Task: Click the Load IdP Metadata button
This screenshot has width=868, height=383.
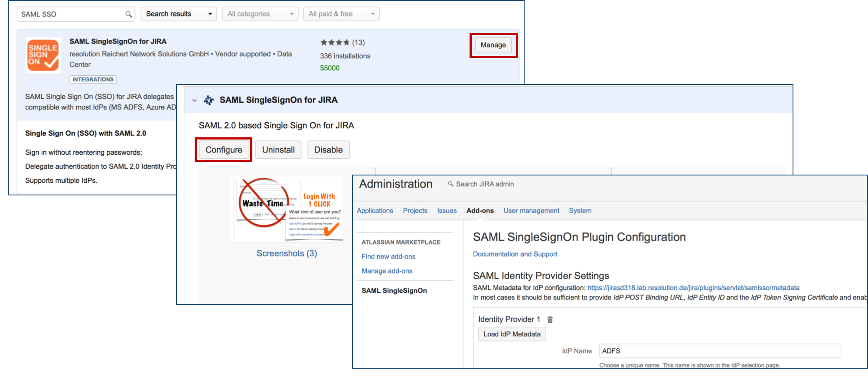Action: tap(512, 334)
